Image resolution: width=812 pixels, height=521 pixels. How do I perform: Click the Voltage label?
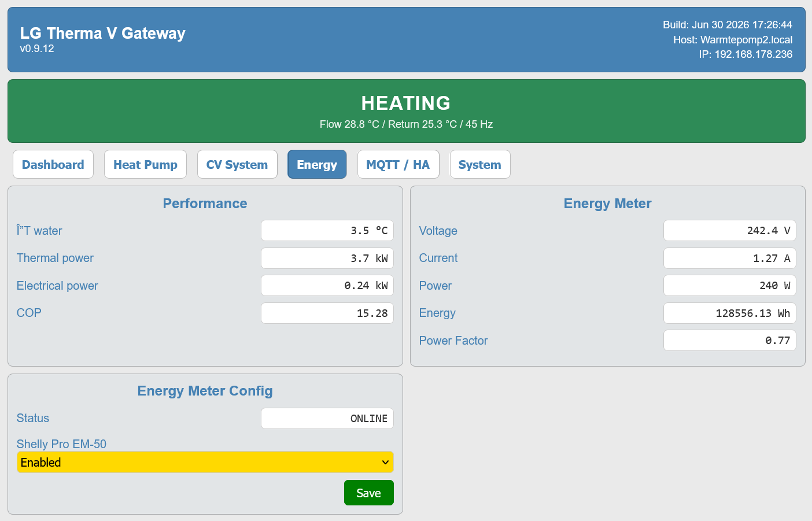tap(438, 231)
